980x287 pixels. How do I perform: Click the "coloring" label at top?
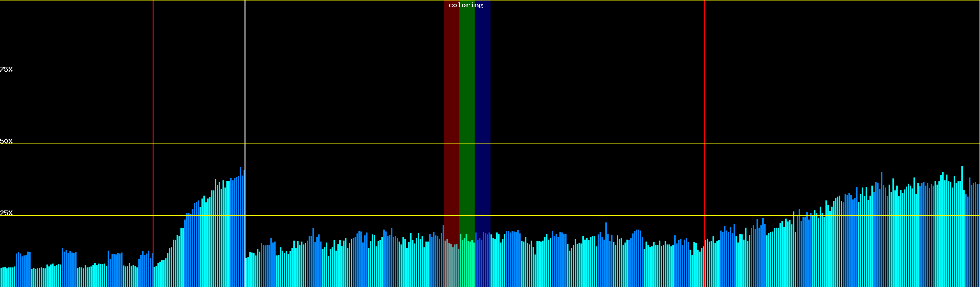coord(466,5)
